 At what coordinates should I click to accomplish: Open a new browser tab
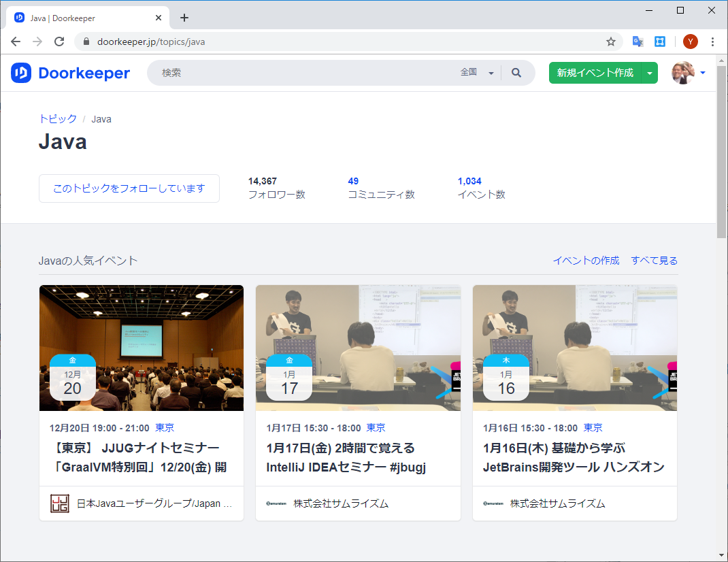coord(184,18)
